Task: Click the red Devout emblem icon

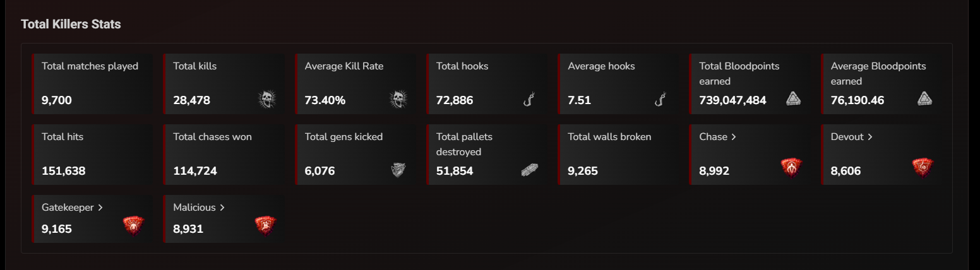Action: point(923,167)
